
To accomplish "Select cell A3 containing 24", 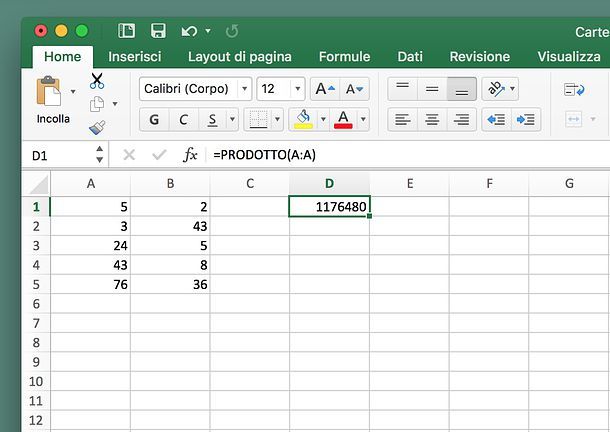I will tap(90, 246).
